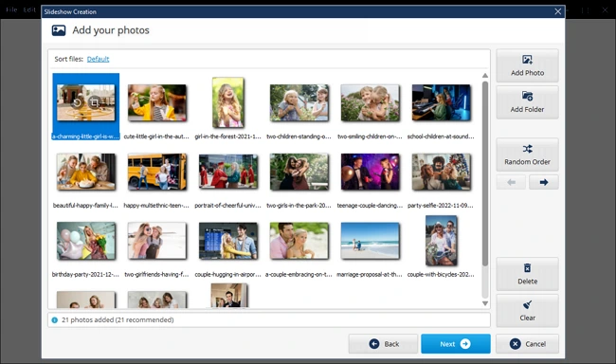Clear all photos from the list
The image size is (616, 364).
[527, 311]
